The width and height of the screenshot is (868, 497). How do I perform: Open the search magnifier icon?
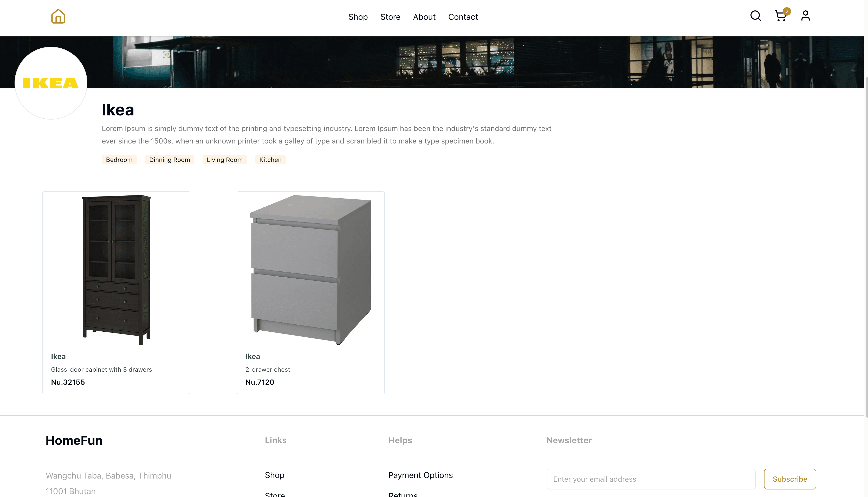point(755,16)
